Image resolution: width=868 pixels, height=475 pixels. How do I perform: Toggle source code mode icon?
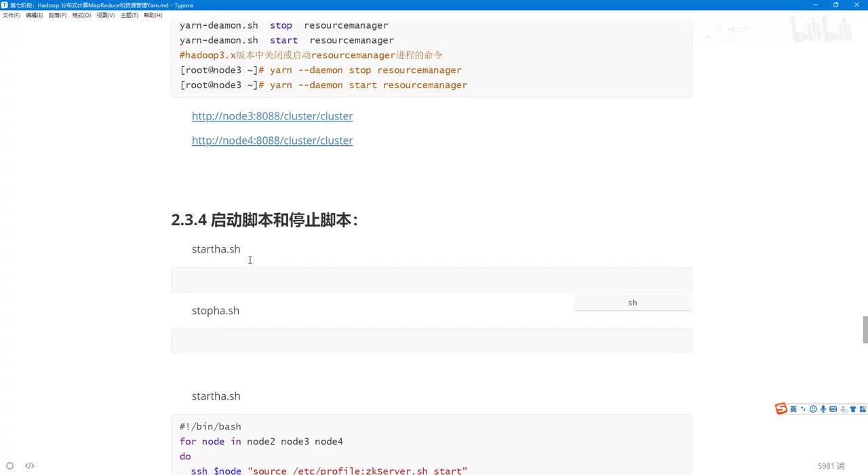point(30,465)
